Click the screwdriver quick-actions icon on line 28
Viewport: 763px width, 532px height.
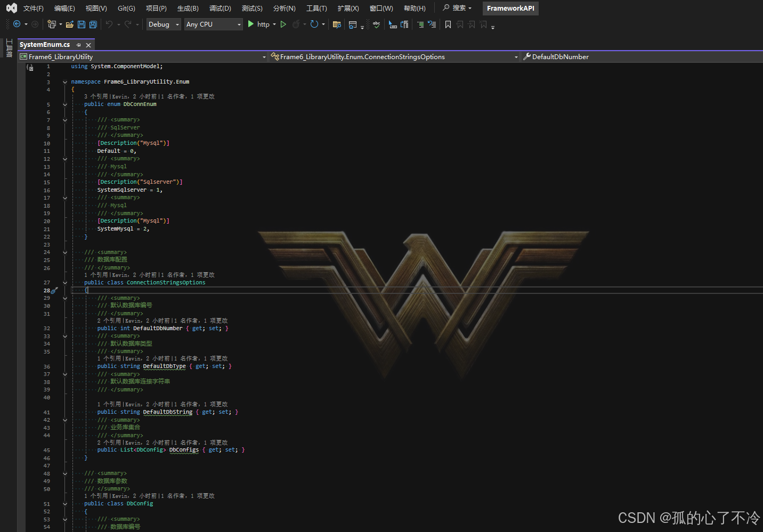54,290
